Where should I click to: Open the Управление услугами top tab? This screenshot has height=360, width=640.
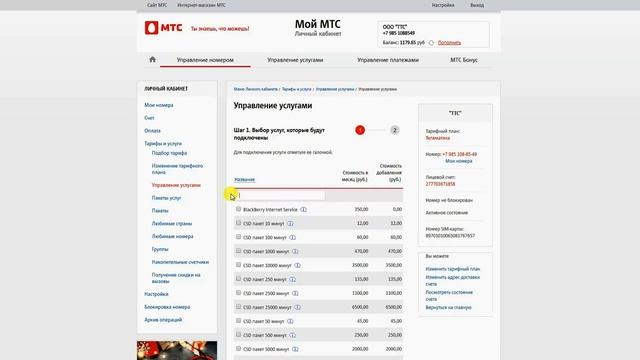pyautogui.click(x=295, y=60)
